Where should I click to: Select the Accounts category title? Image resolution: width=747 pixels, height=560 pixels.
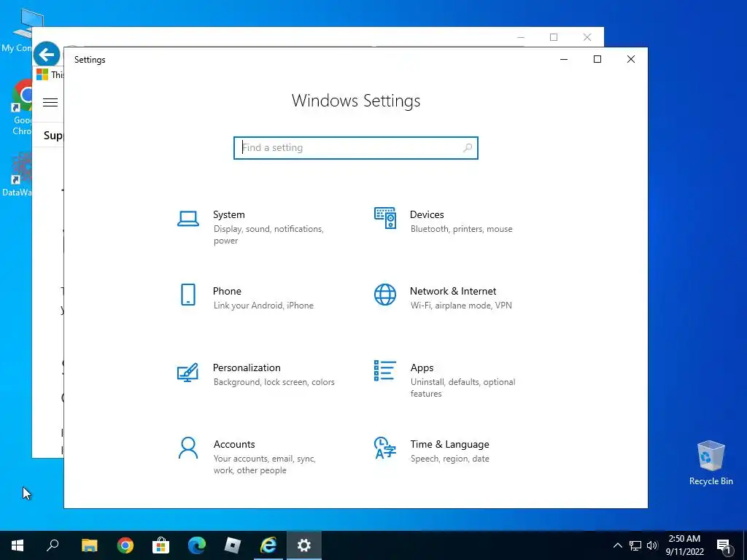click(x=234, y=444)
